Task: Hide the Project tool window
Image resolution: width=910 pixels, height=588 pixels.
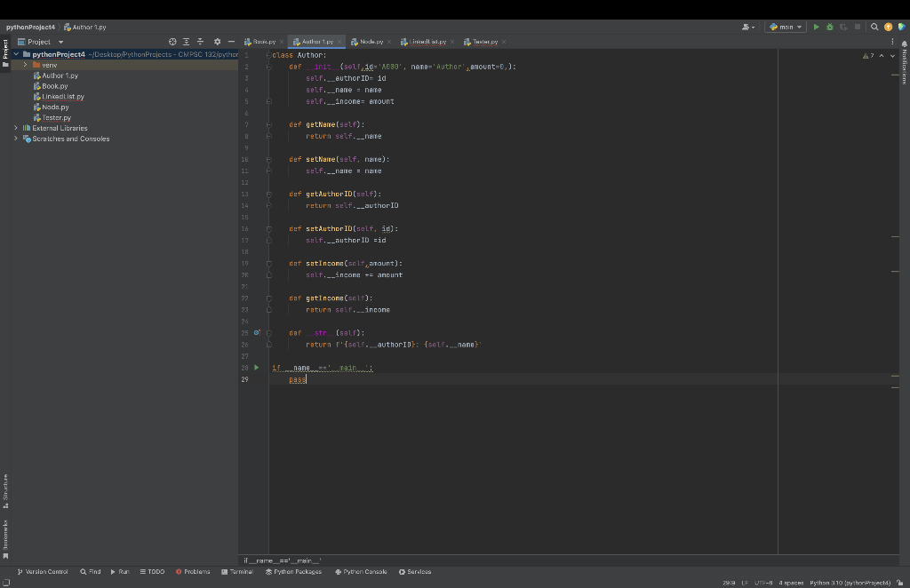Action: 231,42
